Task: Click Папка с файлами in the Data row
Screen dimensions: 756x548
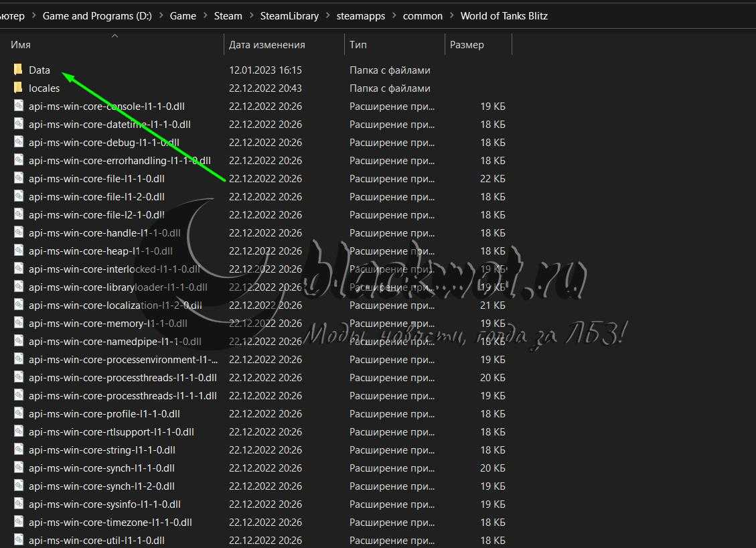Action: click(390, 70)
